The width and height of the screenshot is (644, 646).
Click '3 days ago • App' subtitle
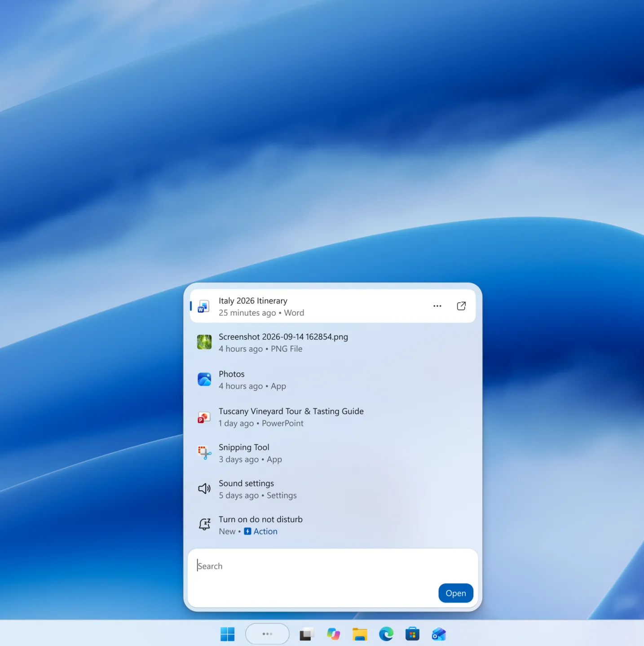point(250,459)
